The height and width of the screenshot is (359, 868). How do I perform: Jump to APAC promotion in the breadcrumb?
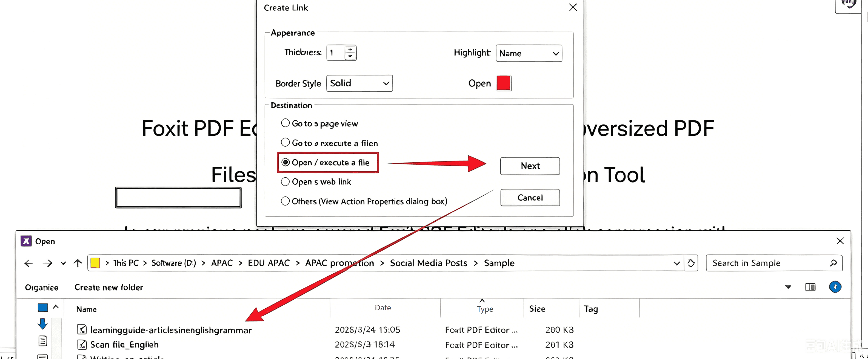[339, 263]
